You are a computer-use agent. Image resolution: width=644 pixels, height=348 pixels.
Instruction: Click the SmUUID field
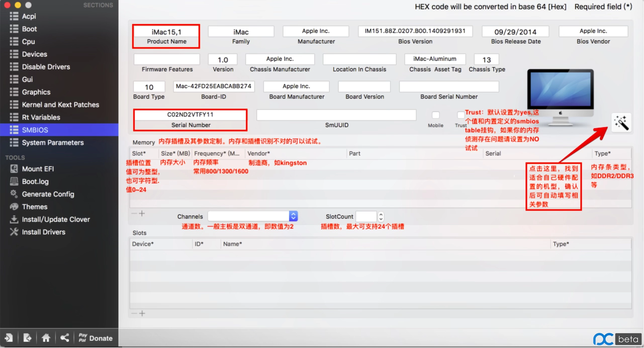click(x=336, y=115)
